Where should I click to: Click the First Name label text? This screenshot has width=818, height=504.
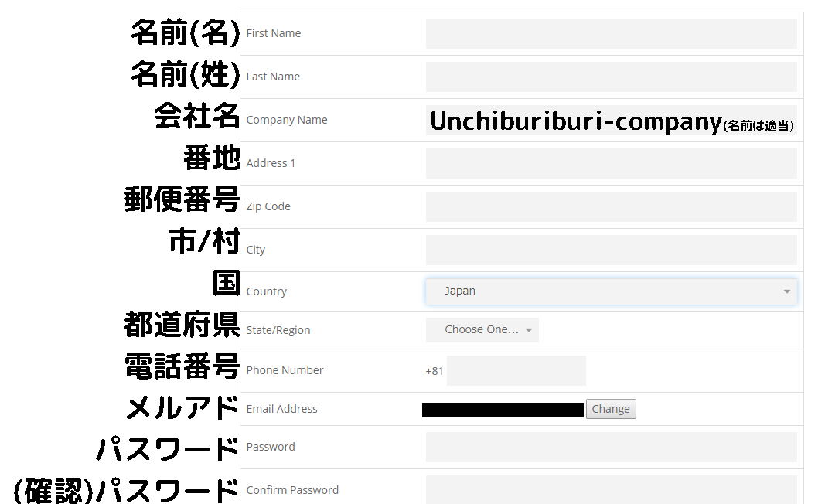(274, 33)
